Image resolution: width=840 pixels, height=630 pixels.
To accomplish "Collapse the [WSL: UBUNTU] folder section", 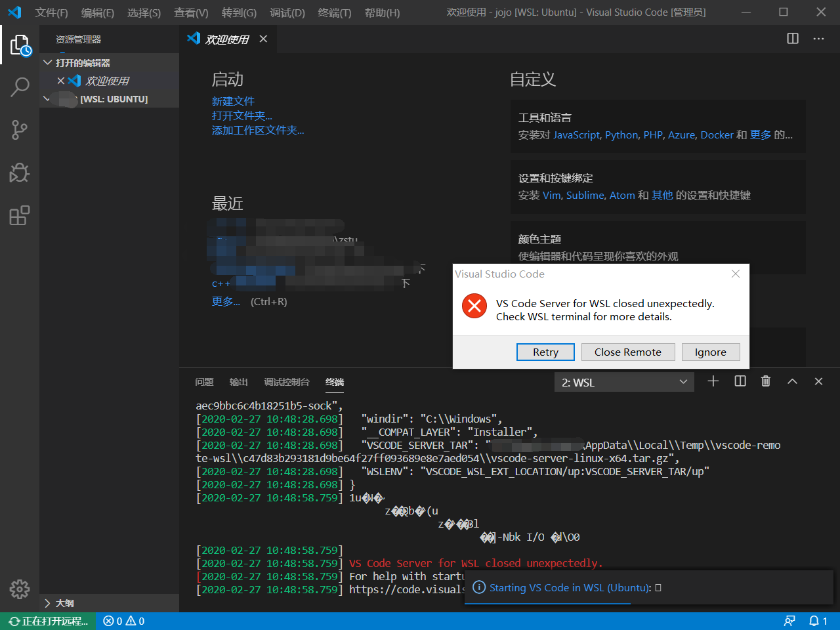I will pos(109,99).
